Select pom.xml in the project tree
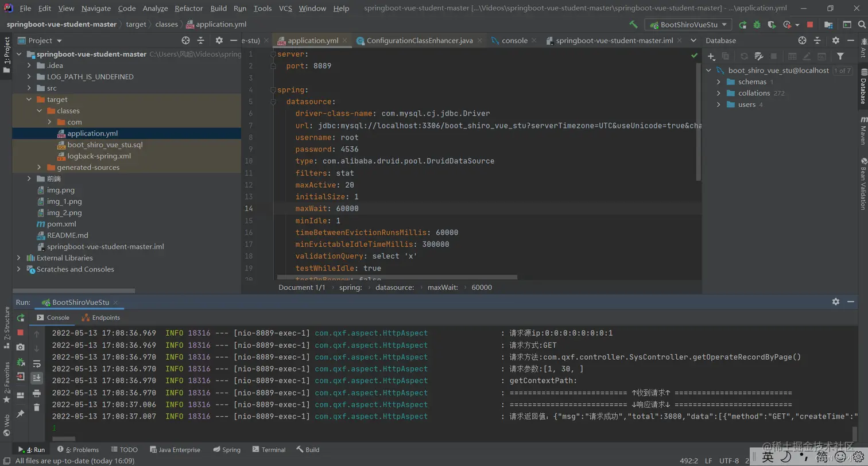This screenshot has height=466, width=868. [61, 224]
